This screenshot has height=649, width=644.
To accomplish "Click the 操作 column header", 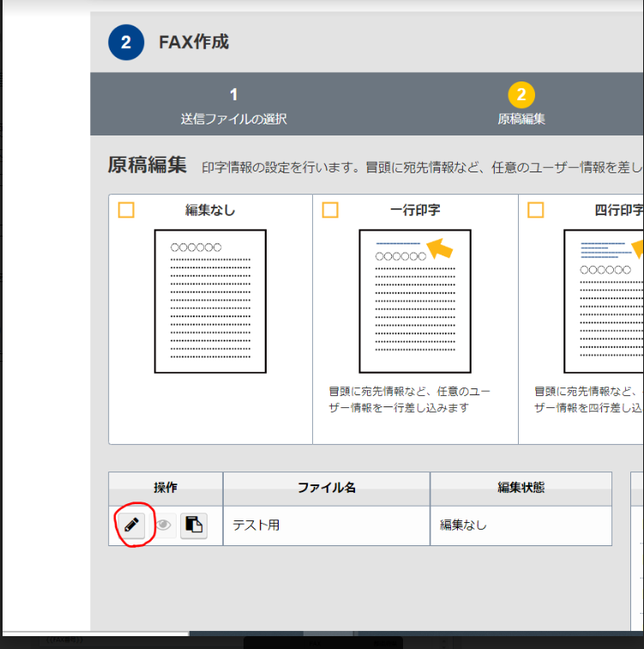I will point(166,489).
